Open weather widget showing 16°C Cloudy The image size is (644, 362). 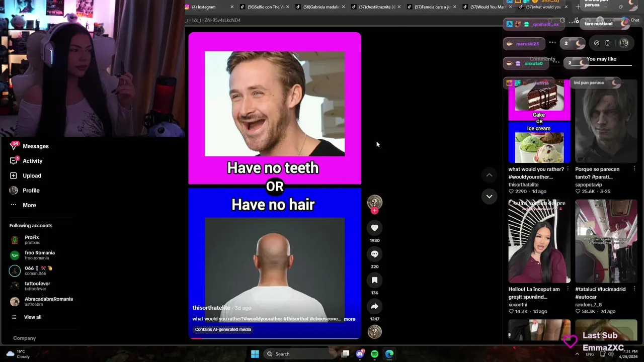pos(18,354)
